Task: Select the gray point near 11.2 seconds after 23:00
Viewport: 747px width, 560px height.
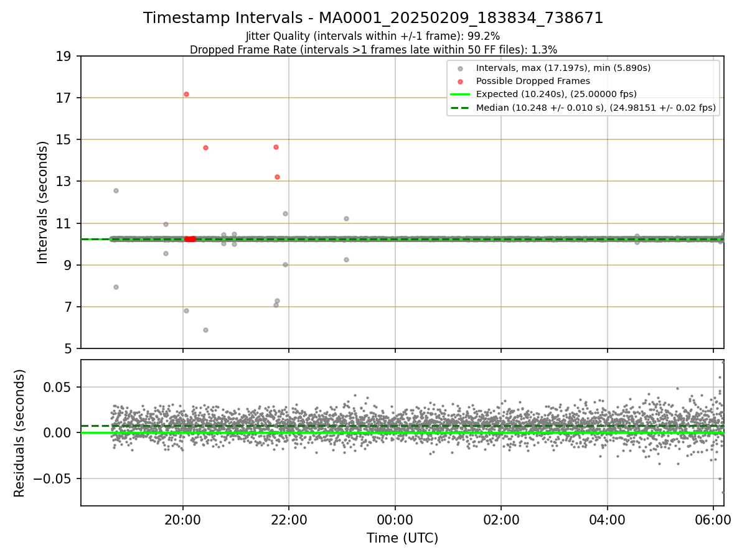Action: pyautogui.click(x=346, y=218)
